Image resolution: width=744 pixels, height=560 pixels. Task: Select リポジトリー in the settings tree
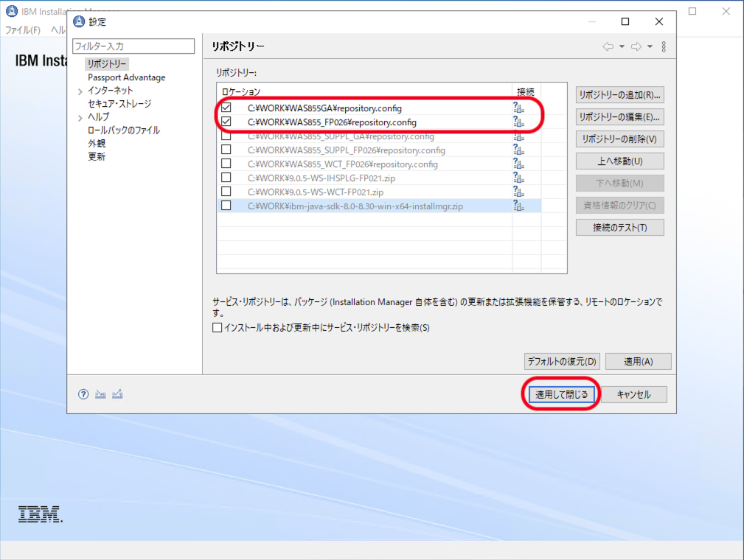(x=107, y=63)
